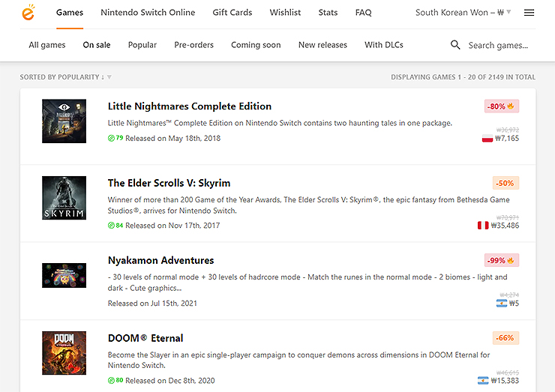Click the -50% discount badge
The image size is (555, 392).
(x=505, y=184)
